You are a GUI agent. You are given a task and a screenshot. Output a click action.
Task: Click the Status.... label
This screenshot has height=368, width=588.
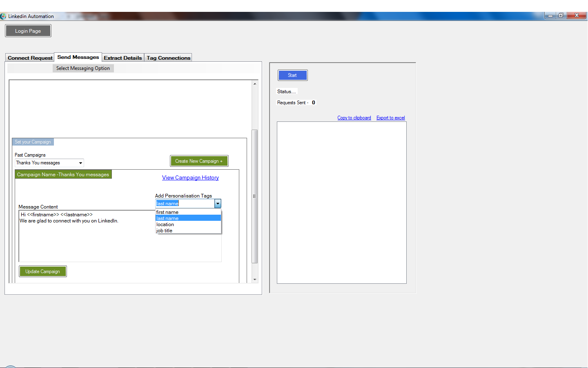tap(287, 92)
